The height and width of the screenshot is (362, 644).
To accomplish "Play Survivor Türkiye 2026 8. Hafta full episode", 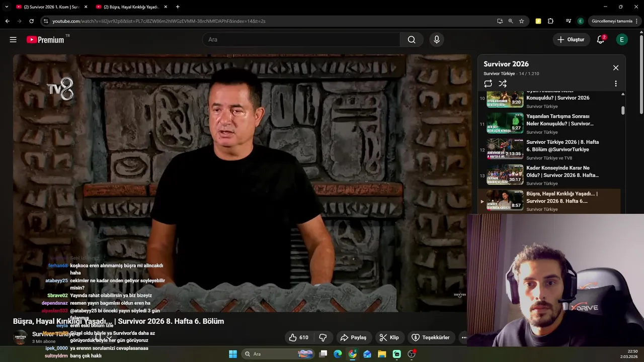I will (550, 149).
